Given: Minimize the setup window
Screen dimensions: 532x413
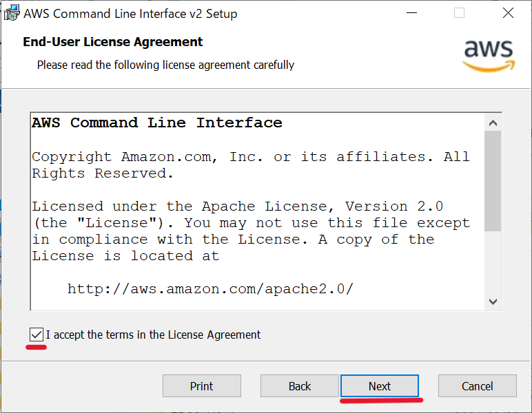Looking at the screenshot, I should [411, 13].
